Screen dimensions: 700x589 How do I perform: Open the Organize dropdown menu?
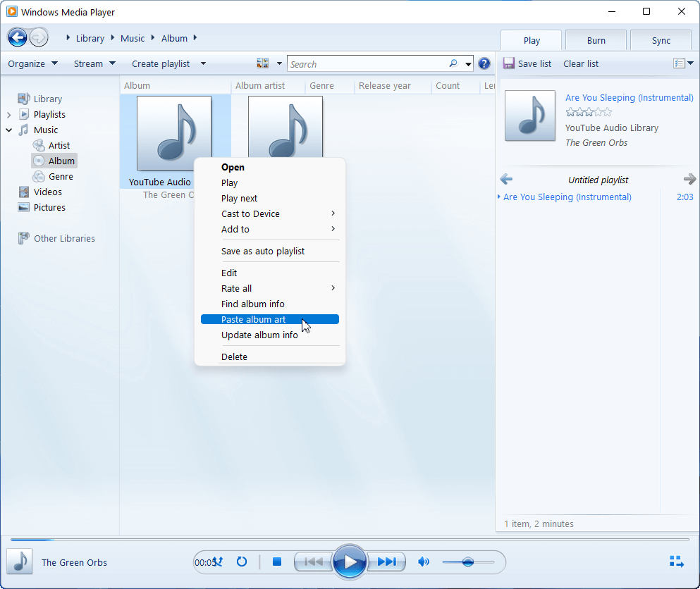32,63
